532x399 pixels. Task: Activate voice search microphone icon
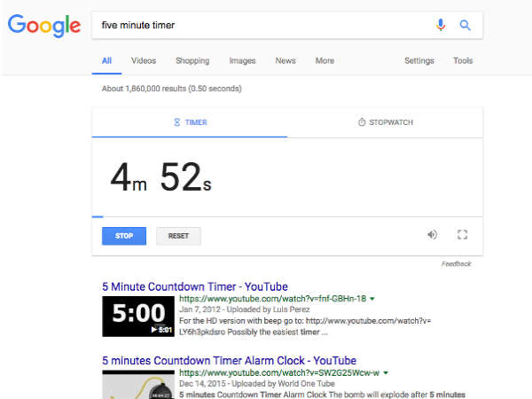tap(441, 25)
